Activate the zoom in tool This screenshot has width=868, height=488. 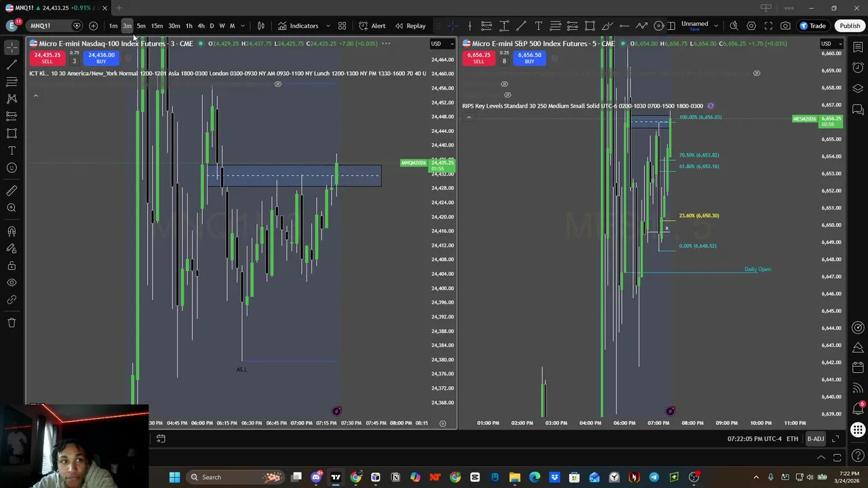[12, 208]
